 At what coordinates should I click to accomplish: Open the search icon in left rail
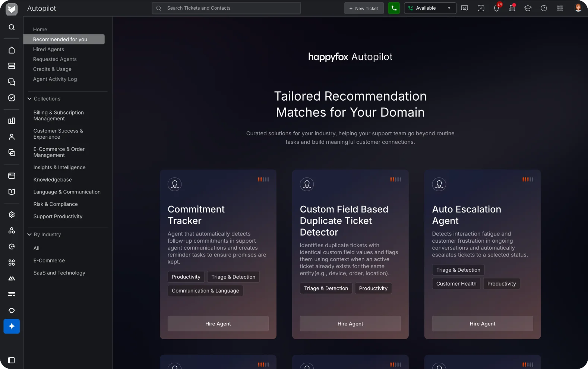tap(12, 27)
